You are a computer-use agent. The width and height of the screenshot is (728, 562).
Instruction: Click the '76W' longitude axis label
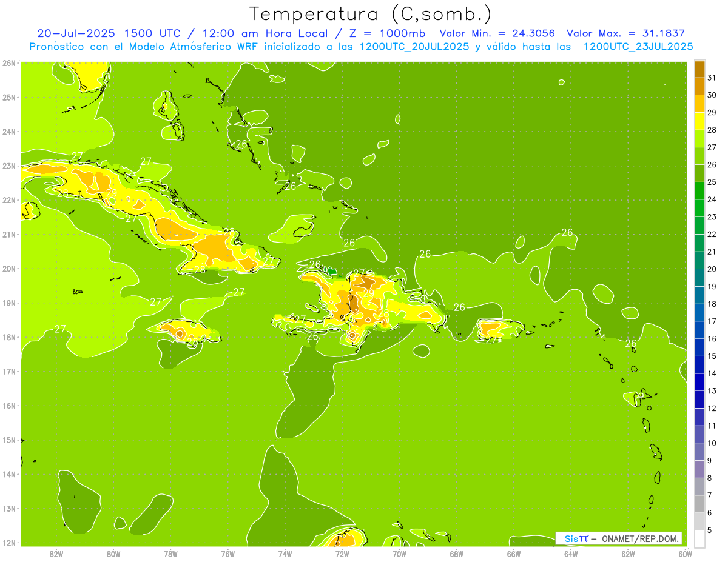point(228,554)
